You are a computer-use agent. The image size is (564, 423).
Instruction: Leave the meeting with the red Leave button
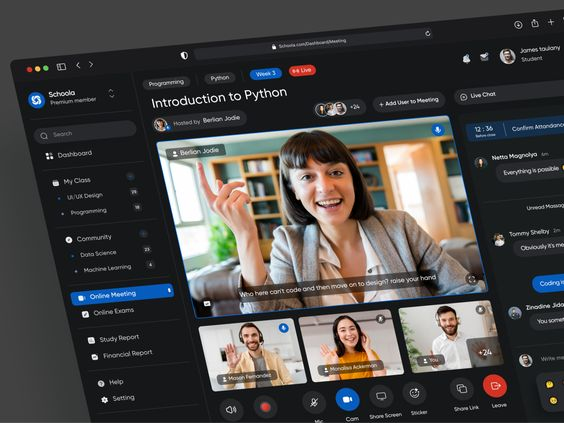495,386
